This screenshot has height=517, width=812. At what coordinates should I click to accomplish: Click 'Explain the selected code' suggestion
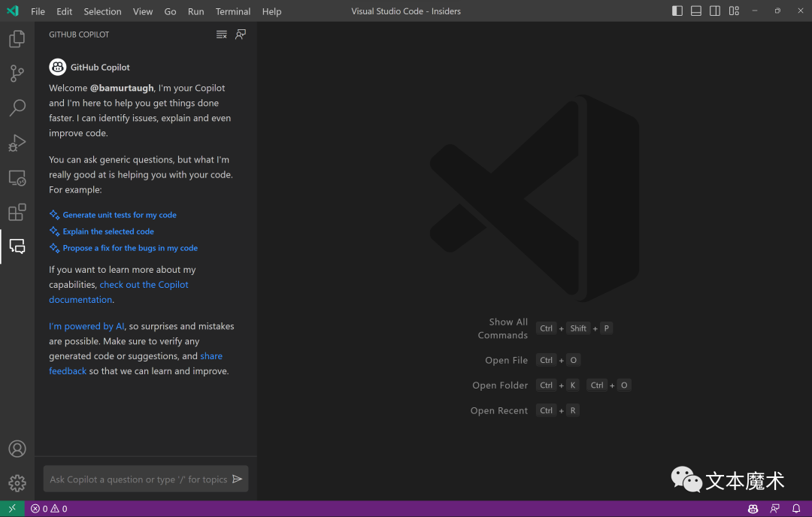click(108, 231)
